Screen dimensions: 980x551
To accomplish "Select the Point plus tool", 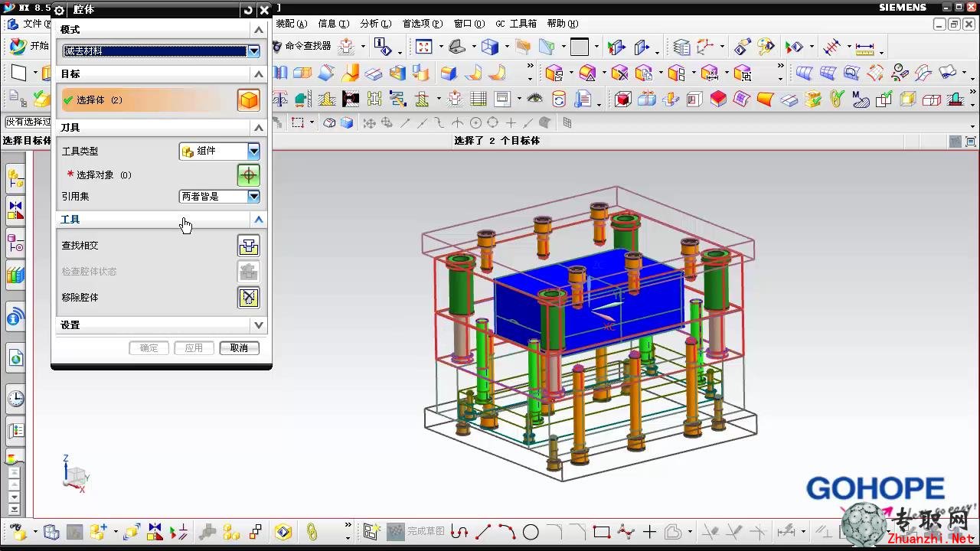I will pyautogui.click(x=649, y=532).
